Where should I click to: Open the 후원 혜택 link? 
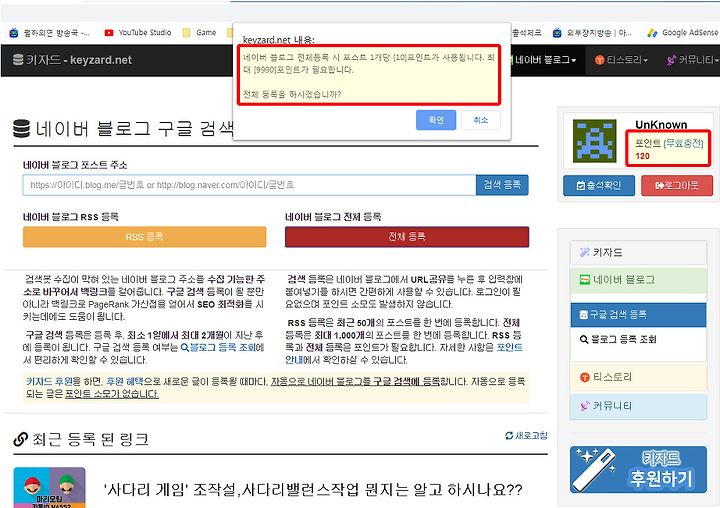[x=125, y=382]
